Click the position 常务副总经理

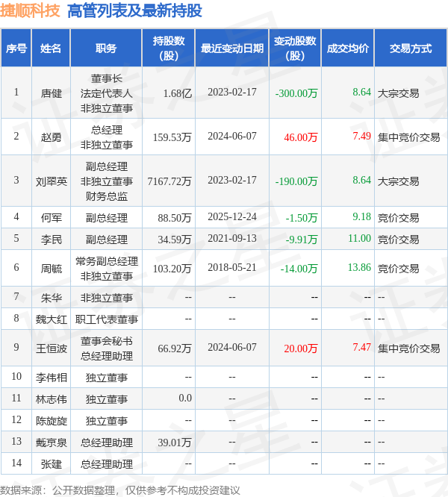[x=107, y=261]
